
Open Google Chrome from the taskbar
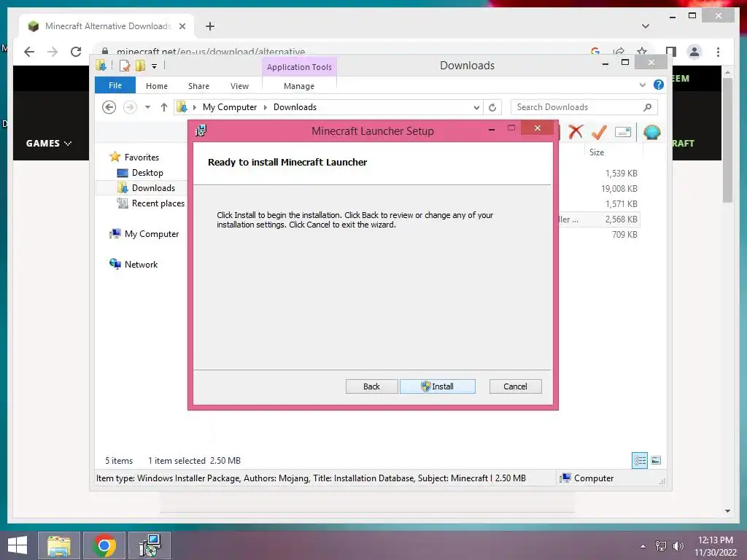click(x=104, y=545)
